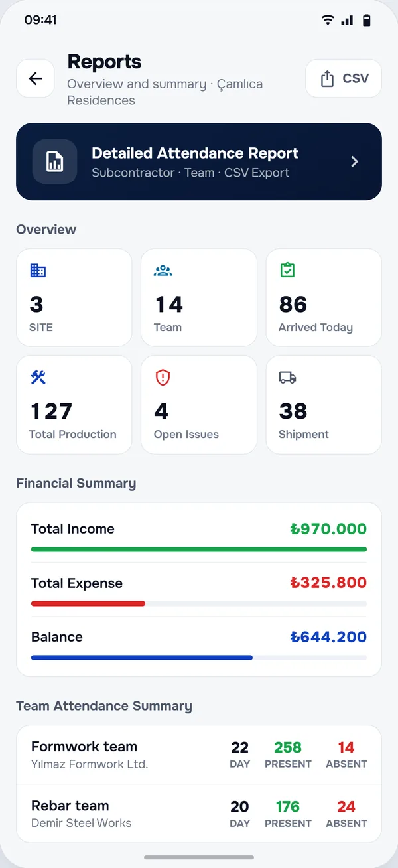Tap the cellular signal icon
The width and height of the screenshot is (398, 868).
click(347, 21)
